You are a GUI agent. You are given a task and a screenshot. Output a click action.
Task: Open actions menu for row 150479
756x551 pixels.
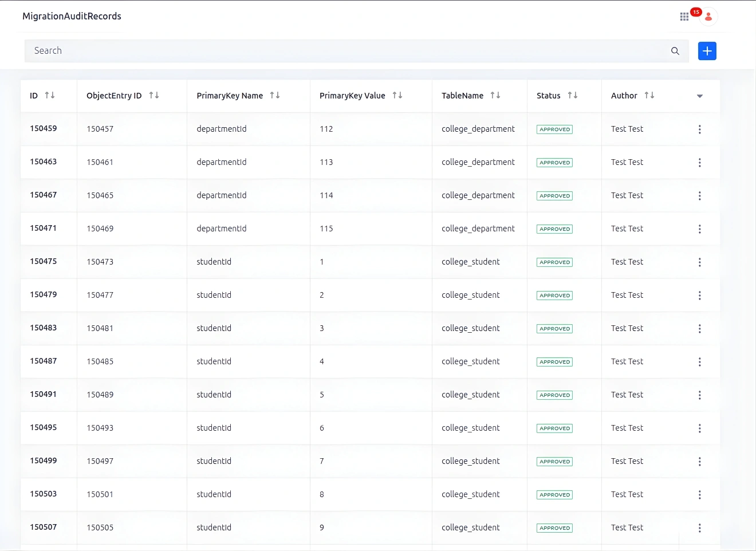coord(700,296)
